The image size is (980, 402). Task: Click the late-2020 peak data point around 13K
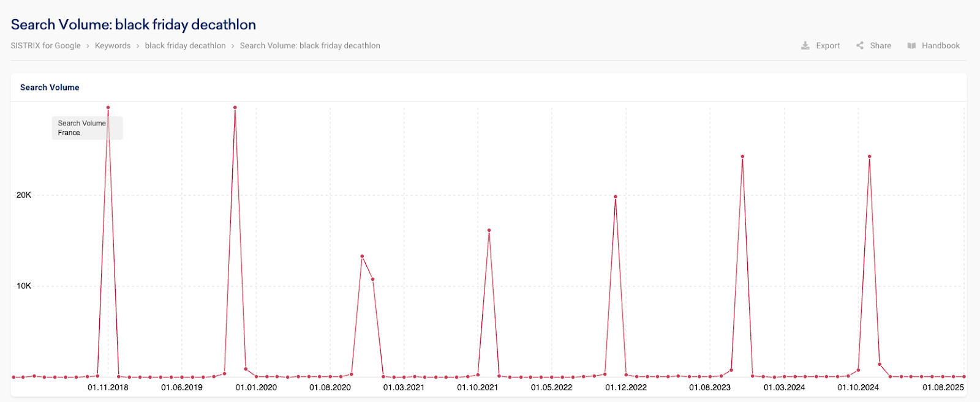pos(362,256)
